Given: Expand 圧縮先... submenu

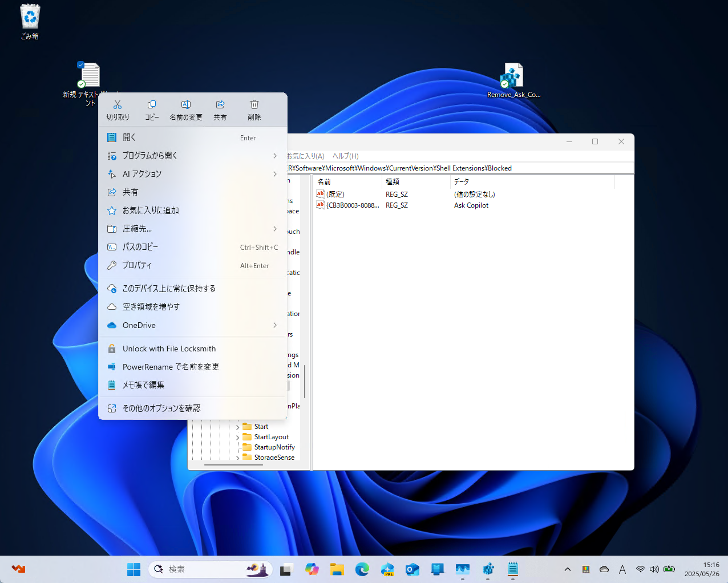Looking at the screenshot, I should point(193,229).
